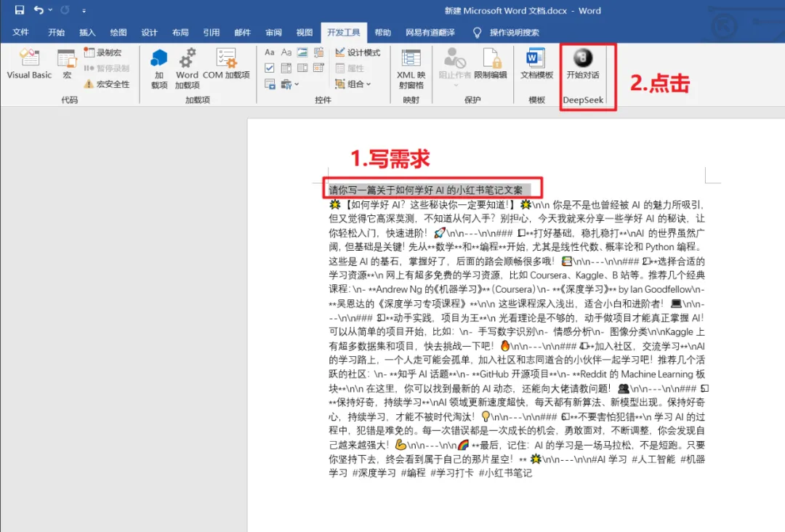Click the 操作说明搜索 search field
The width and height of the screenshot is (785, 532).
click(514, 33)
